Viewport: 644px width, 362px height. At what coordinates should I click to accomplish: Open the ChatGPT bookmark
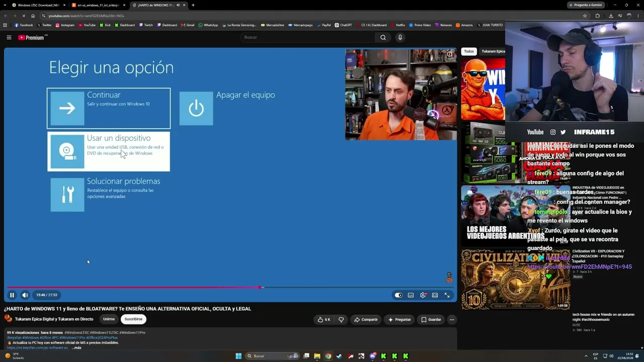(x=343, y=25)
